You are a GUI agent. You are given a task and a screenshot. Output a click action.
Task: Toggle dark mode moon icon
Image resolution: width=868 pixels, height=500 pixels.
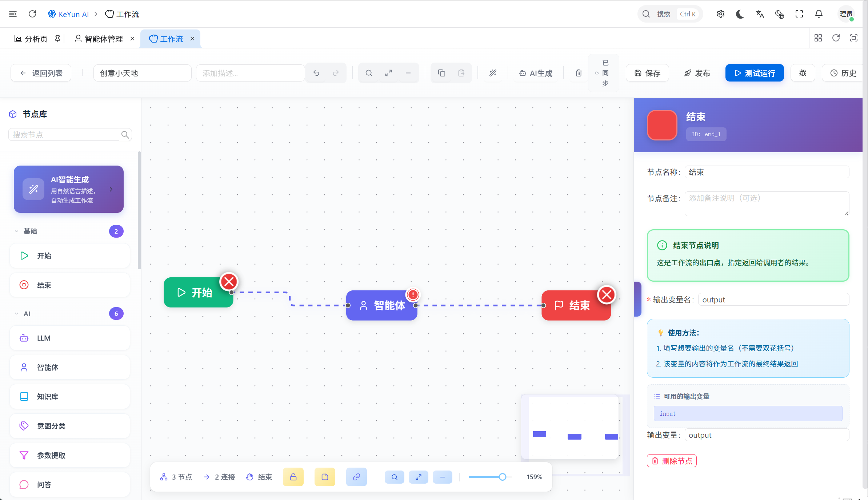[x=740, y=14]
